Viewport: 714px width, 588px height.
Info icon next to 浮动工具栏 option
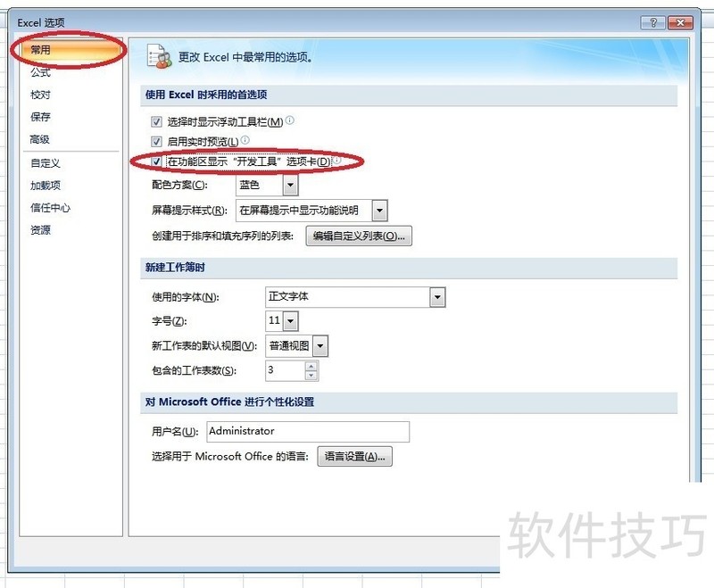pyautogui.click(x=289, y=120)
